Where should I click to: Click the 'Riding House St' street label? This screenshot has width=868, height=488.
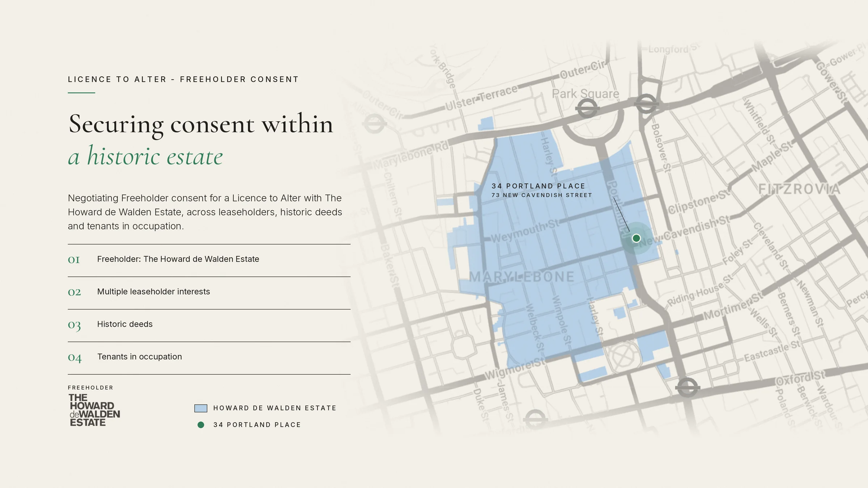[700, 291]
